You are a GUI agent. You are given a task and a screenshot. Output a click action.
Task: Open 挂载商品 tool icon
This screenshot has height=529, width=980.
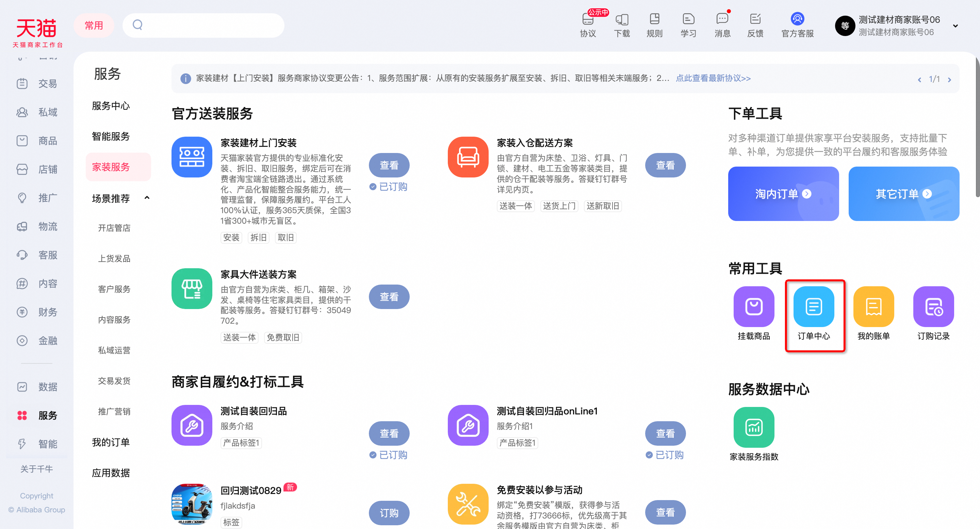pos(754,306)
